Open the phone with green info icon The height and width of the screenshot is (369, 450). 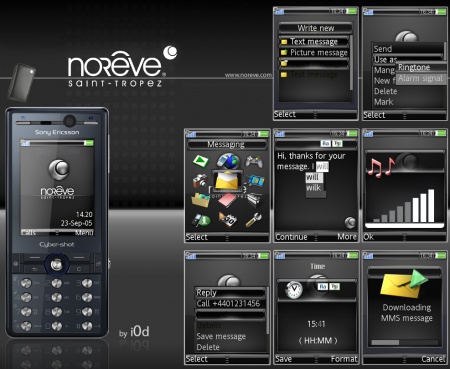point(201,220)
